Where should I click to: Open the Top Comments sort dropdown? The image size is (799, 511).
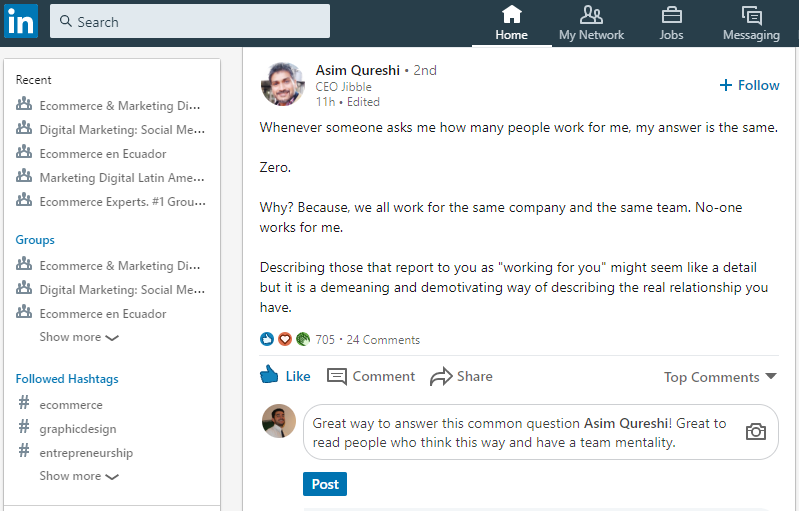[720, 377]
